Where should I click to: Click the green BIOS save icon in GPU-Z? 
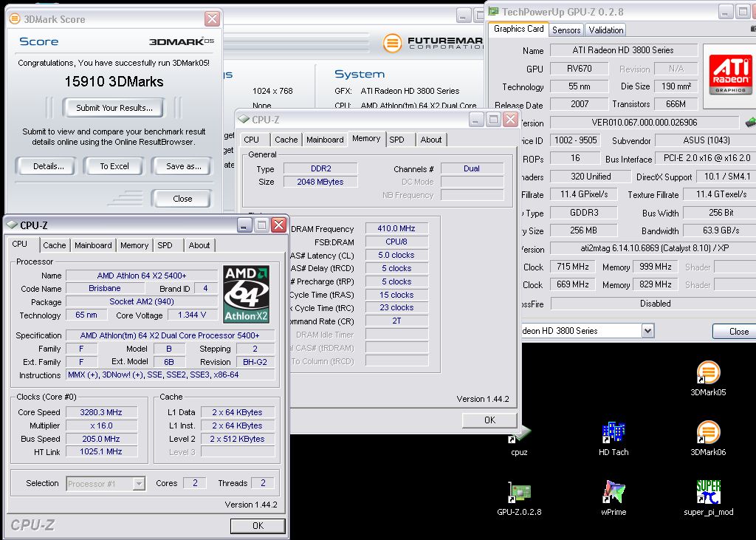click(750, 122)
